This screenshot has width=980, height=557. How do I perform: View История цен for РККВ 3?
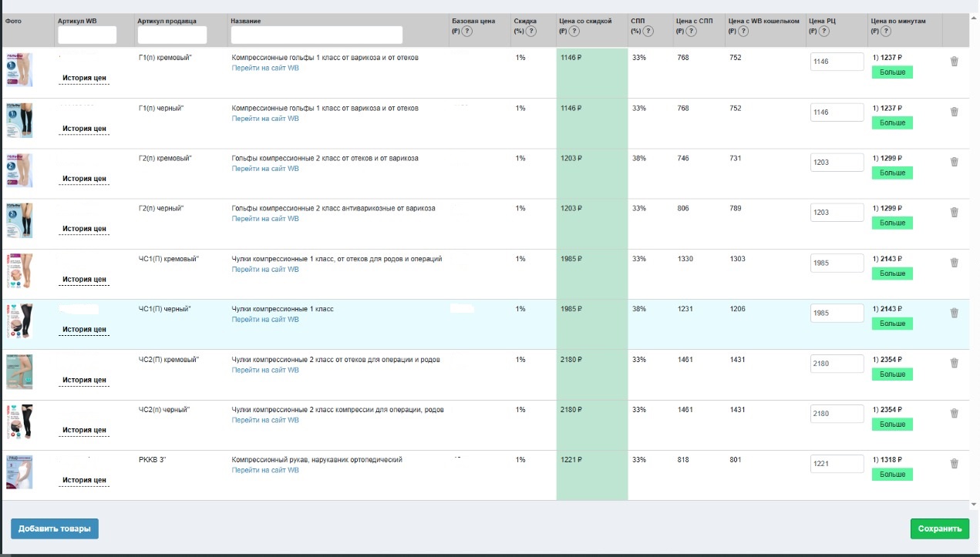(84, 480)
